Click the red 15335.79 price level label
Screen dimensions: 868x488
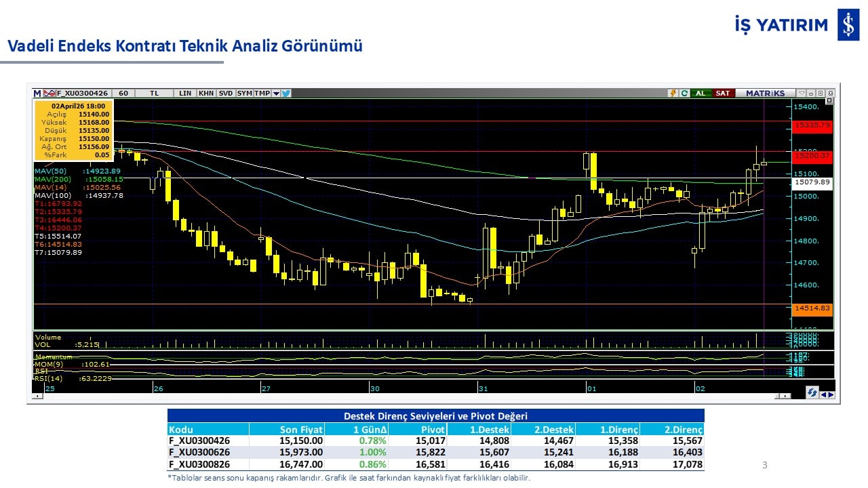(812, 125)
